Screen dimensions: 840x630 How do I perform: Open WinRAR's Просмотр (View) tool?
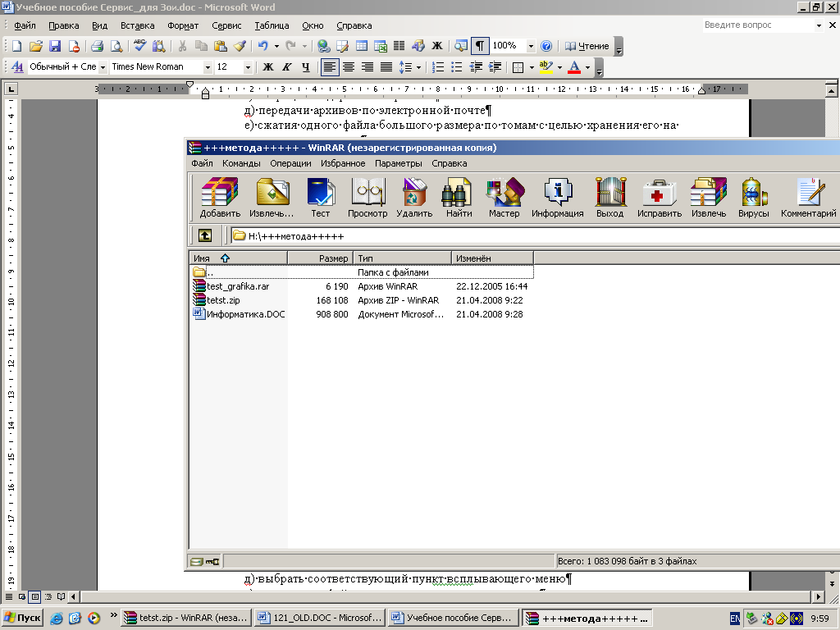click(367, 198)
